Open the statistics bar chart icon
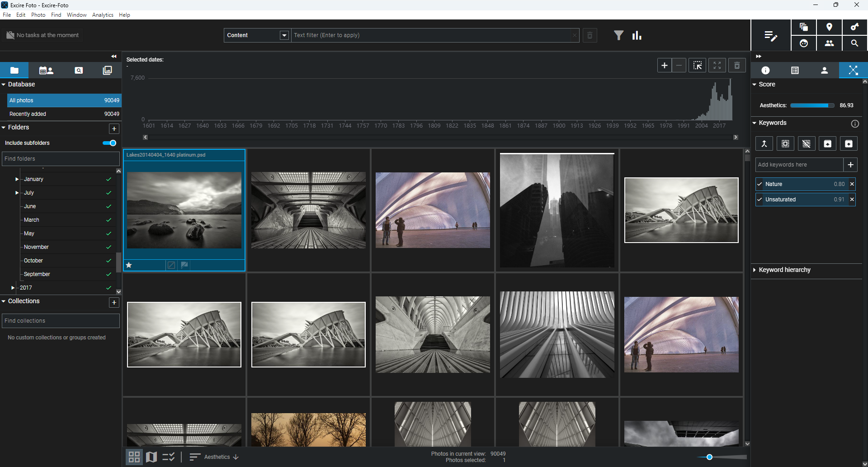 [637, 35]
